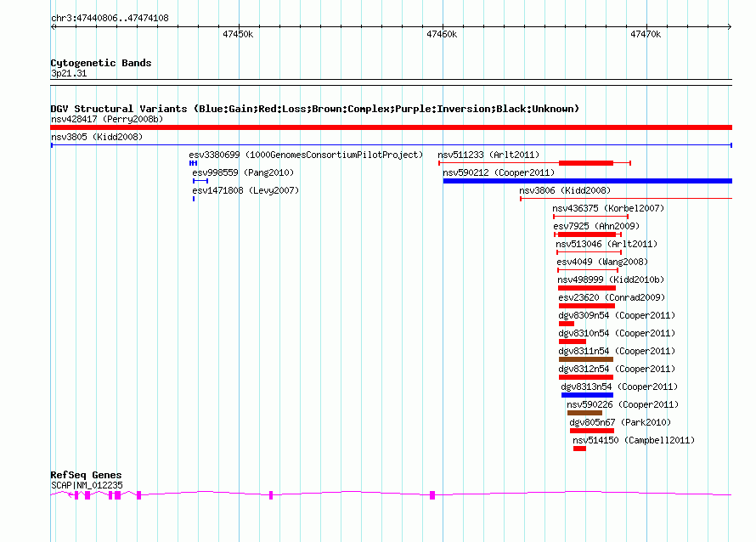Open the esv7925 (Ahn2009) label
756x542 pixels.
(x=596, y=226)
